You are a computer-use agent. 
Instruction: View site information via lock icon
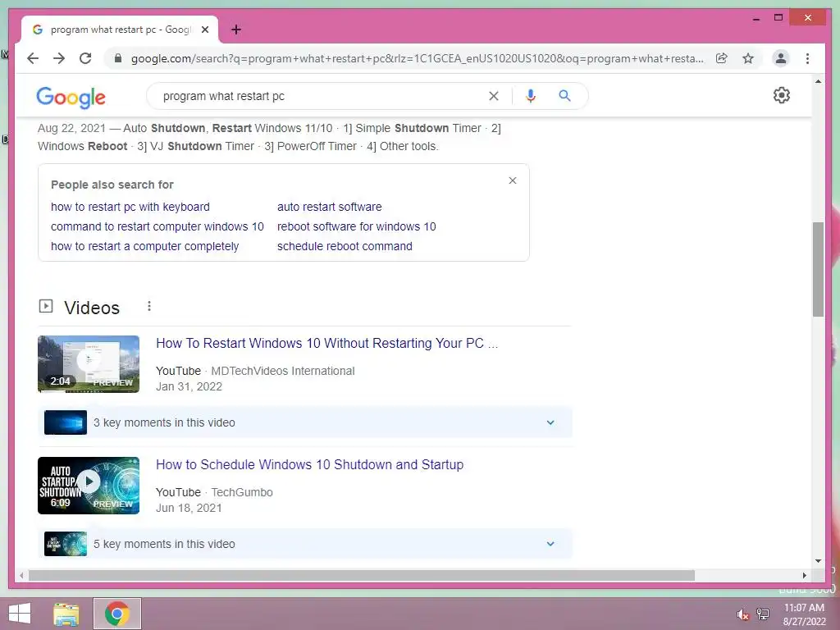(x=118, y=58)
